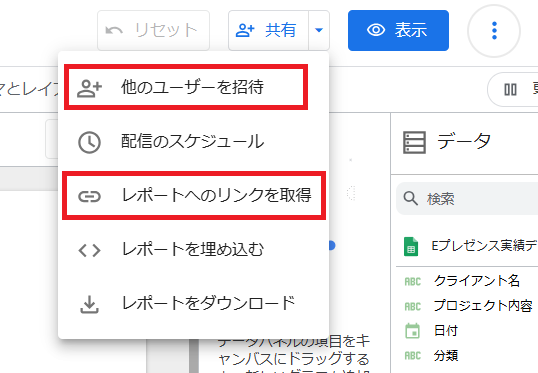Click the calendar icon beside 日付
538x373 pixels.
[x=412, y=331]
